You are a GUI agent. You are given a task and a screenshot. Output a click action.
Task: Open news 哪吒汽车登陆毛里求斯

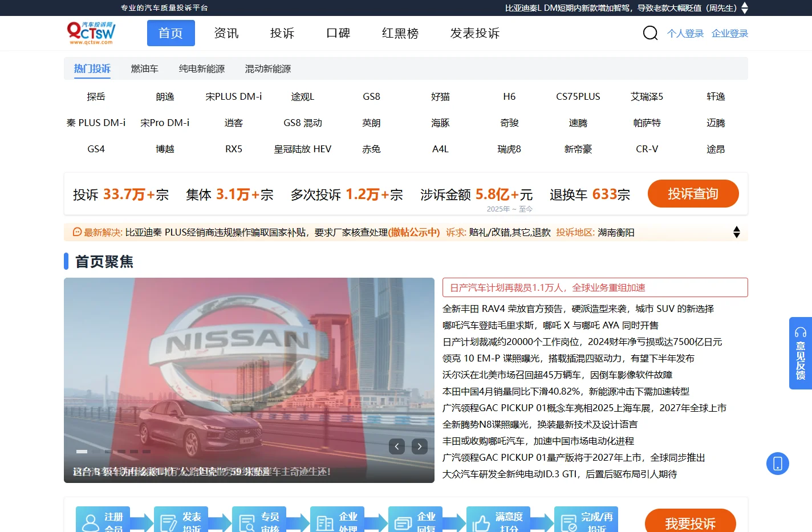551,325
